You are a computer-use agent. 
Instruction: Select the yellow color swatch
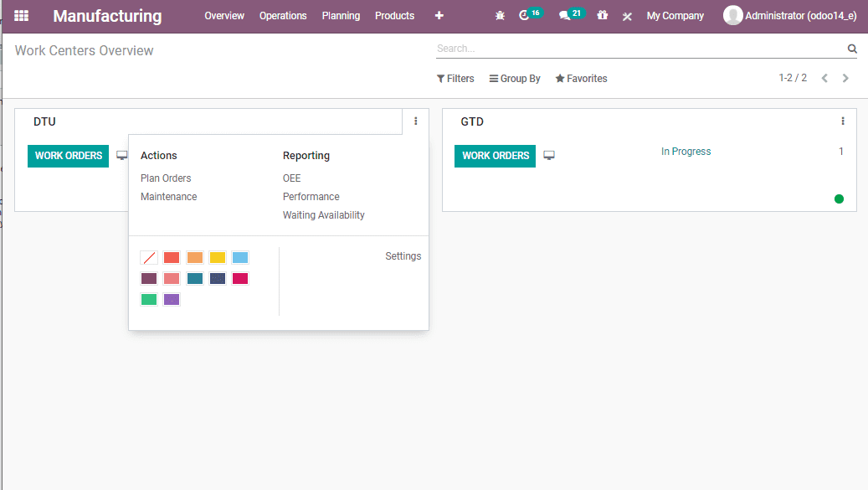pos(217,257)
